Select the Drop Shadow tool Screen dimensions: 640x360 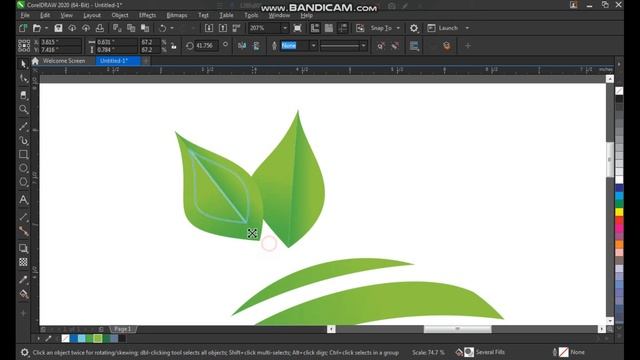click(23, 248)
